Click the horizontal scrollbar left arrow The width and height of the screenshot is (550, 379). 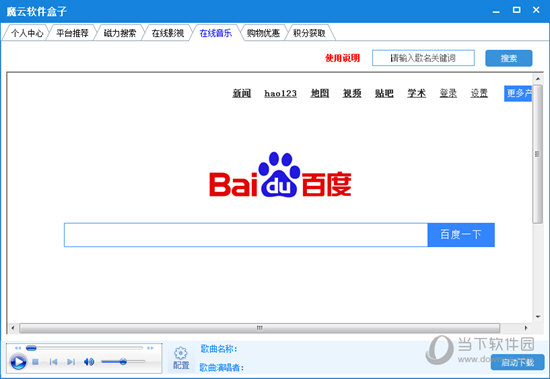coord(13,328)
